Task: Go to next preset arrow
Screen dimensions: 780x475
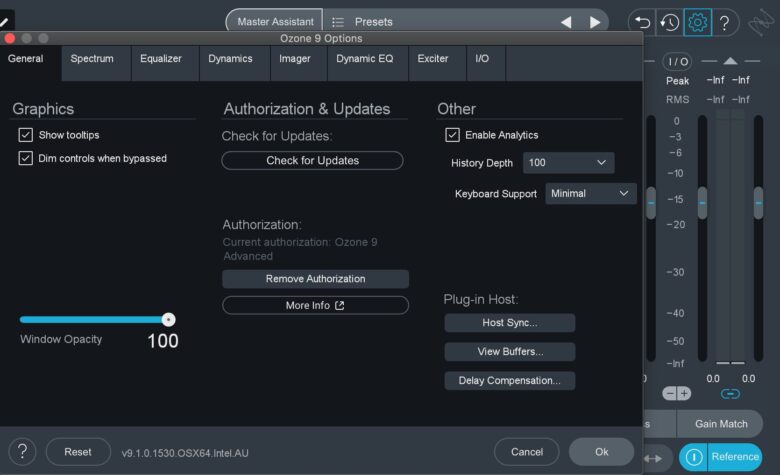Action: click(x=594, y=22)
